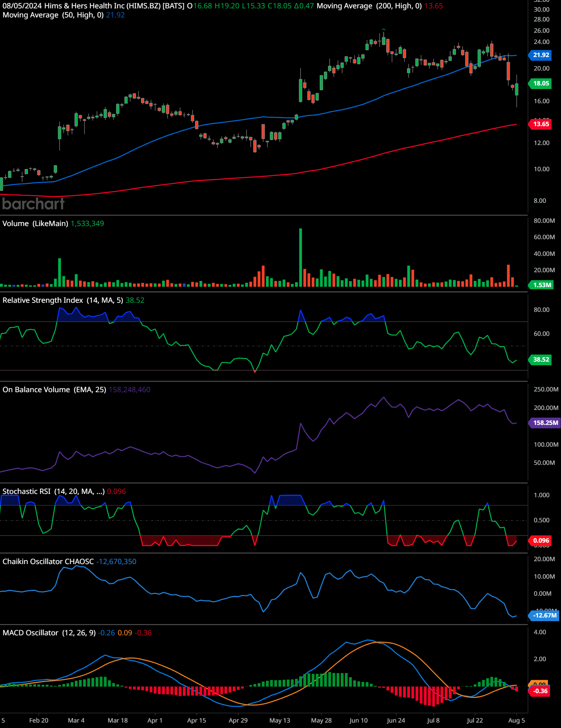Click the May 13 date axis label
The height and width of the screenshot is (728, 561).
point(280,721)
